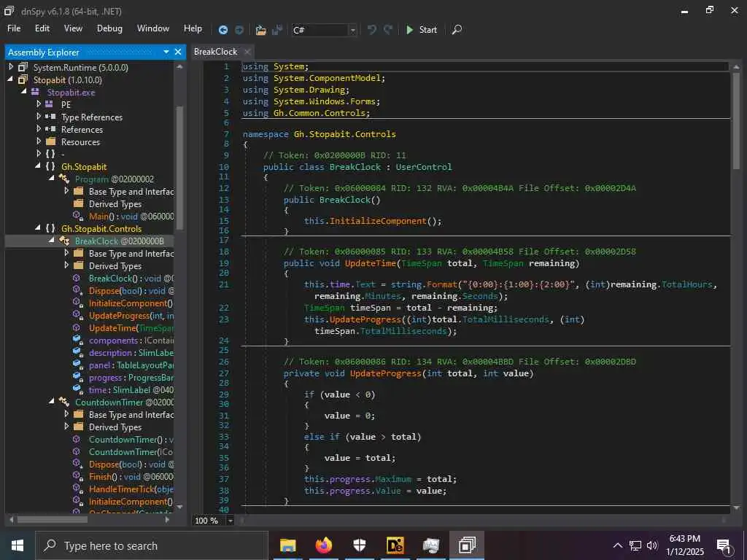
Task: Select the Stopabit.exe module icon
Action: pos(35,92)
